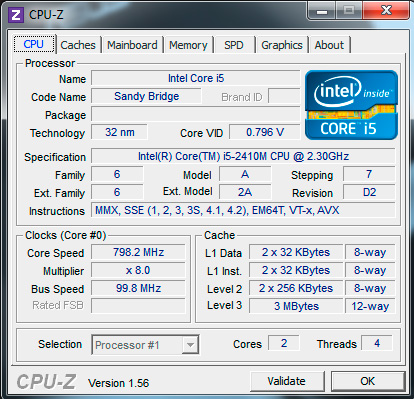Click the Level 3 '12-way' associativity cell
Viewport: 414px width, 399px height.
pyautogui.click(x=370, y=306)
